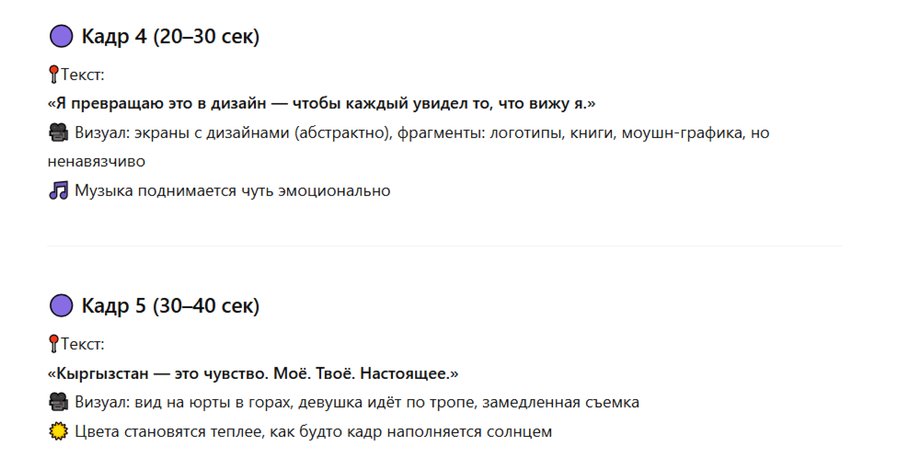Click the 'Текст:' label under Кадр 4
This screenshot has height=464, width=900.
click(83, 74)
